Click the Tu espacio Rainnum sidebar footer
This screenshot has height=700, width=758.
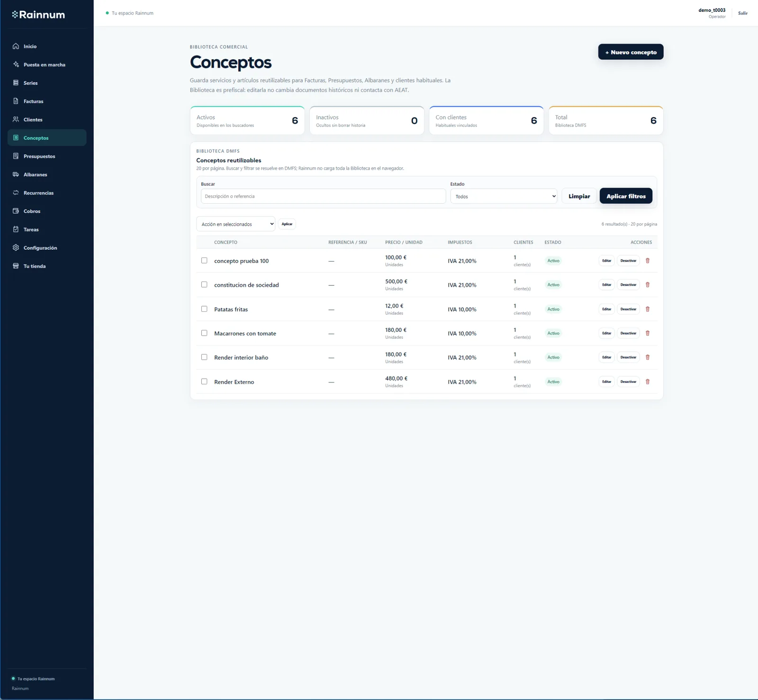(36, 679)
